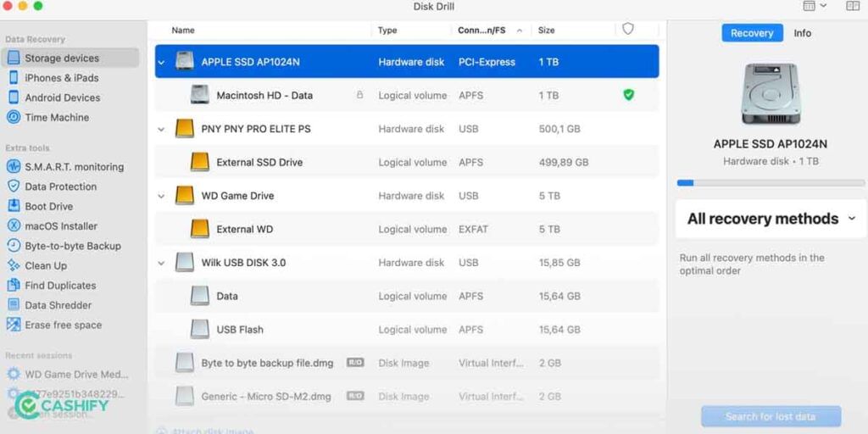
Task: Click the view mode grid icon in title bar
Action: point(809,6)
